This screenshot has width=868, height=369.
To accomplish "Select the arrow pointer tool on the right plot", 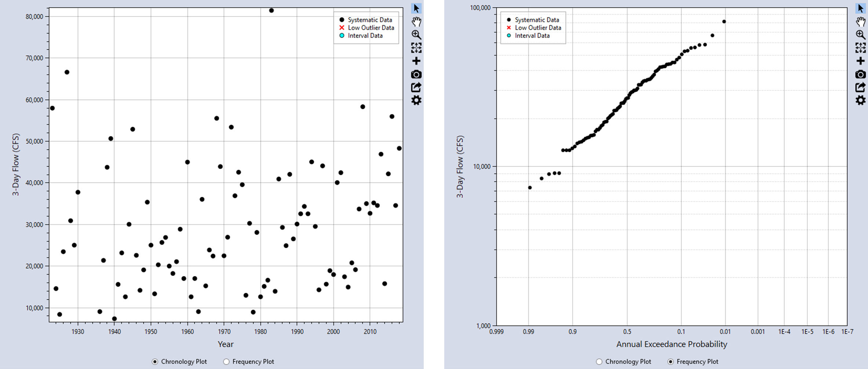I will [x=861, y=7].
